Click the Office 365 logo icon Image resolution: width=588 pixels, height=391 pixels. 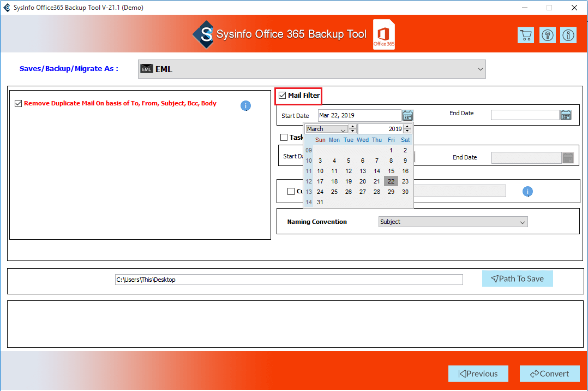384,35
